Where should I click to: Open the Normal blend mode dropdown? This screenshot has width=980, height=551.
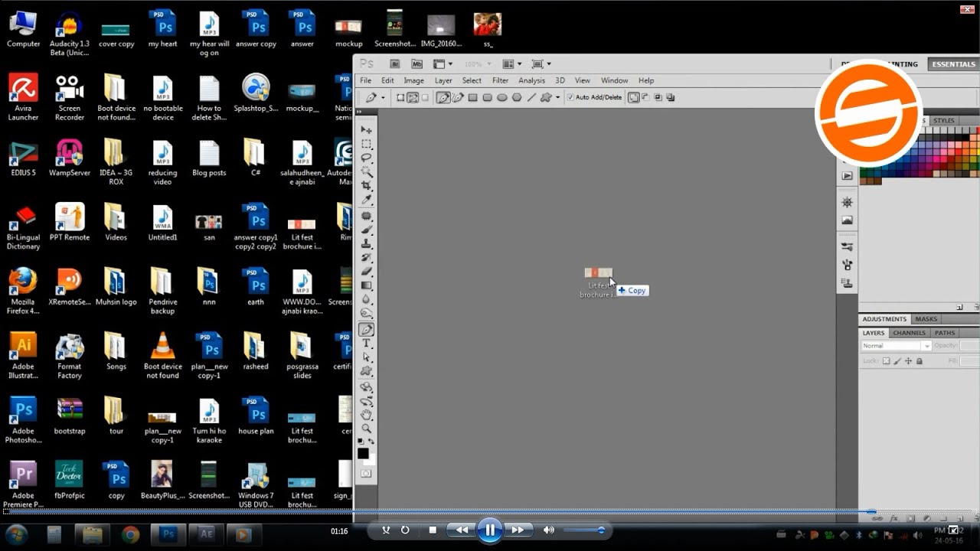coord(896,346)
